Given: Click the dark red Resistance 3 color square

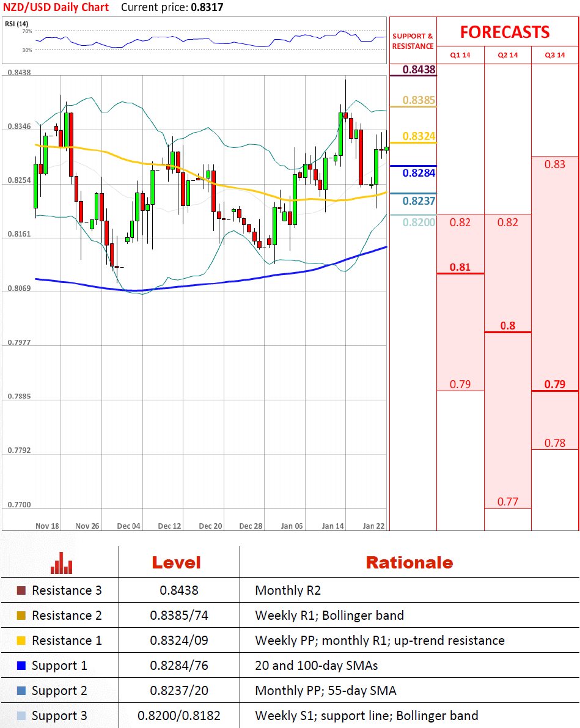Looking at the screenshot, I should (21, 590).
